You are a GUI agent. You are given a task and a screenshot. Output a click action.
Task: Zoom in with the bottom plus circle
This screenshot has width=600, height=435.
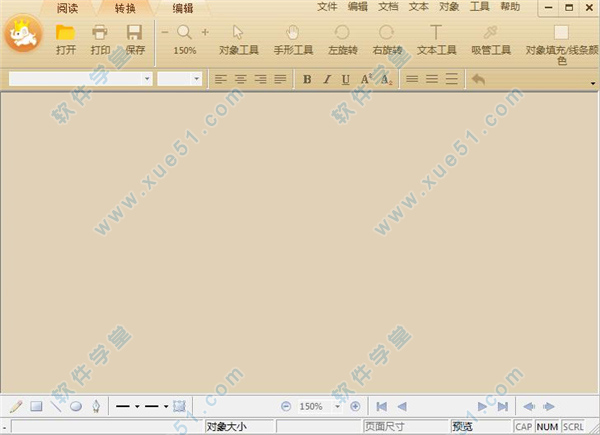pos(355,406)
